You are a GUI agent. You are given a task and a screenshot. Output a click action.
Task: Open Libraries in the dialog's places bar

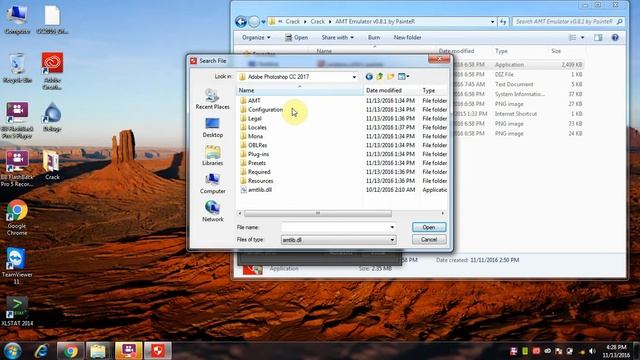(x=212, y=156)
